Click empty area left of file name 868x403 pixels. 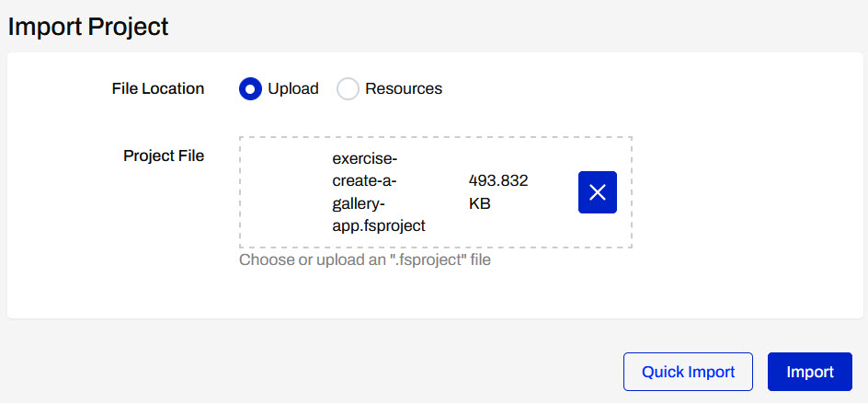click(x=285, y=192)
